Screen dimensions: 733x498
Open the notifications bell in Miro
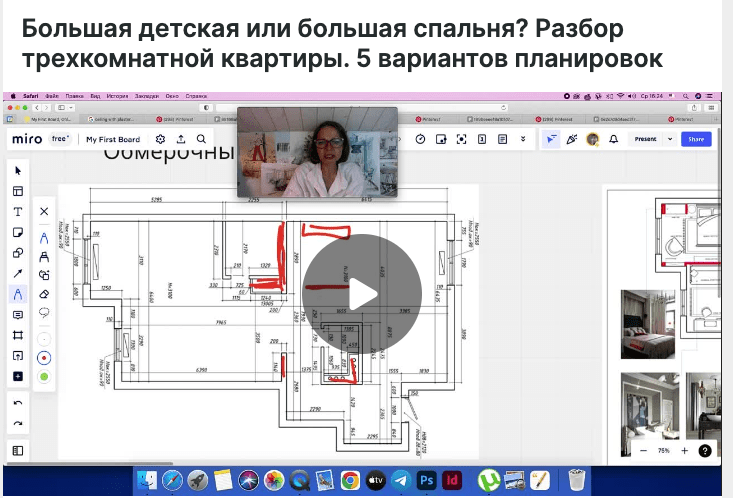pos(613,139)
